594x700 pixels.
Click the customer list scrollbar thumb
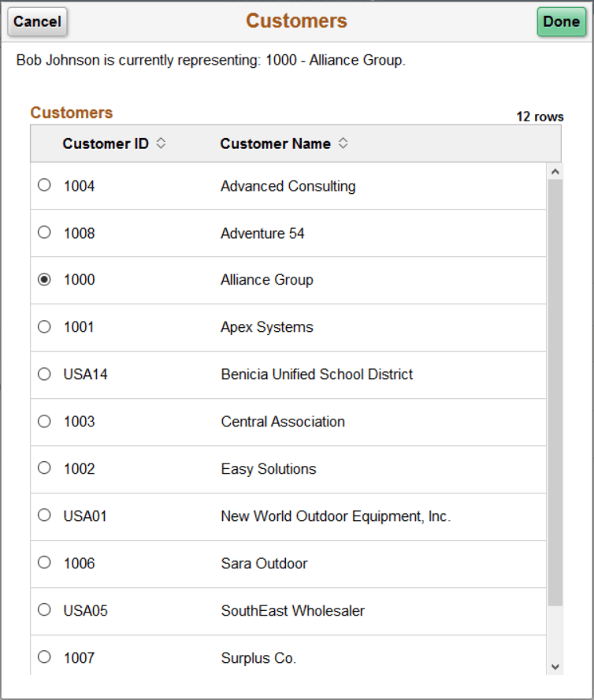pyautogui.click(x=555, y=393)
